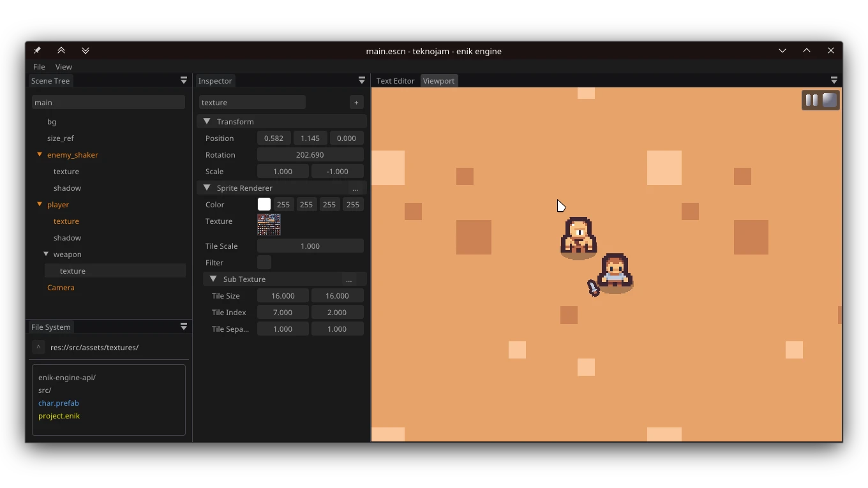Screen dimensions: 868x488
Task: Toggle the Filter checkbox
Action: click(x=264, y=262)
